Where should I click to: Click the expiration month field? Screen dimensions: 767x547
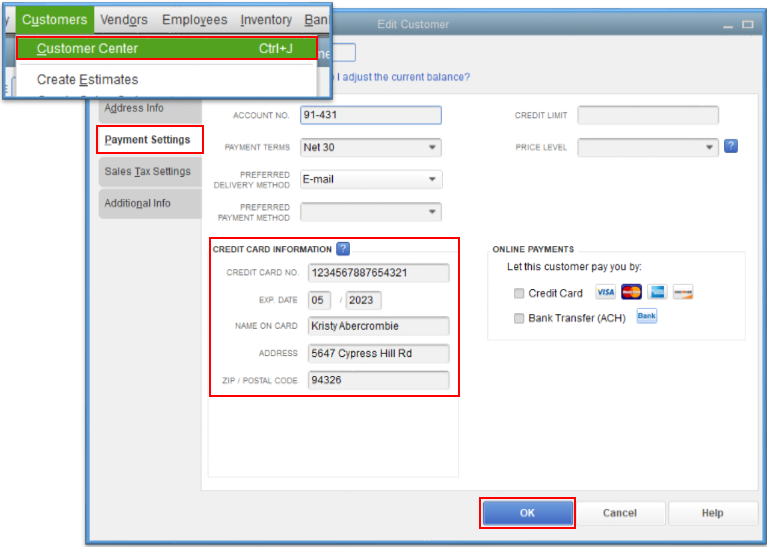(319, 300)
